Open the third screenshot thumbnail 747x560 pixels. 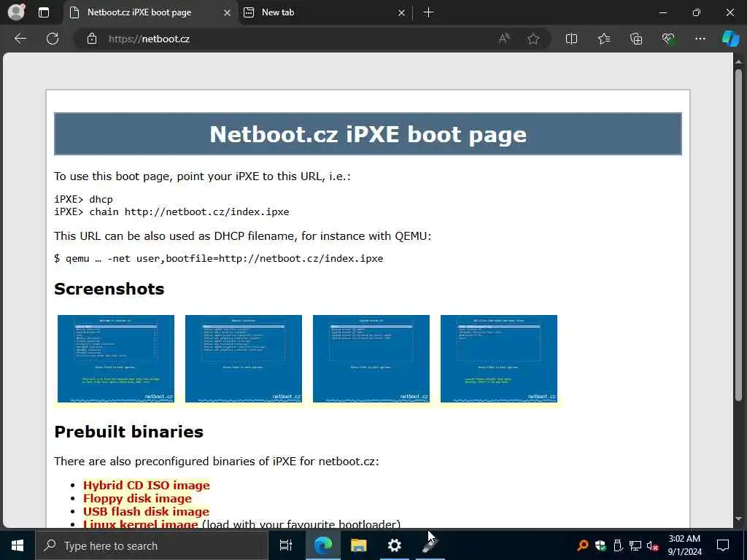click(371, 359)
